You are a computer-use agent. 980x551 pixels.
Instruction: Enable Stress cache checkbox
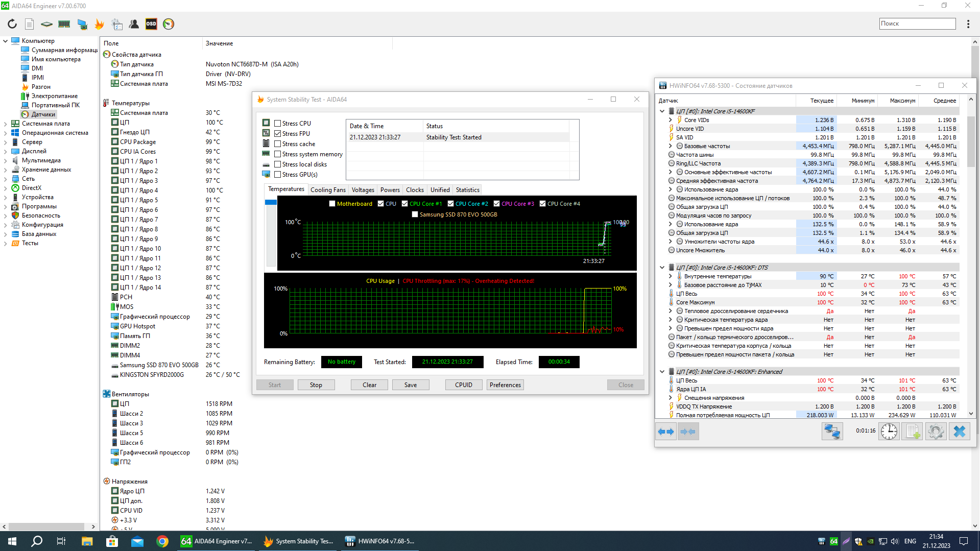tap(278, 144)
